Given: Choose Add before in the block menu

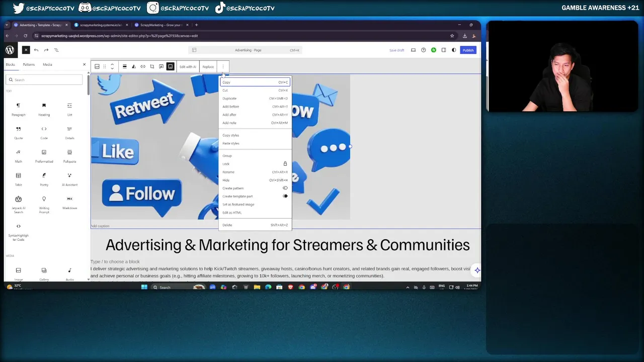Looking at the screenshot, I should point(255,107).
